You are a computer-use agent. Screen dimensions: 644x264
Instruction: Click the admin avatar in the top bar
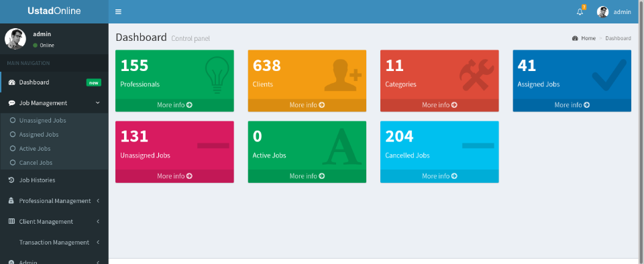602,12
